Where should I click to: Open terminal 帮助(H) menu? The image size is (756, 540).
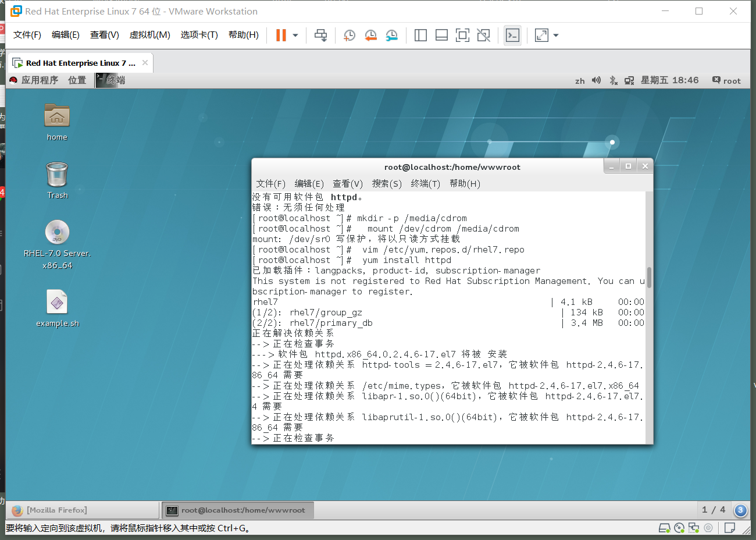(x=465, y=183)
